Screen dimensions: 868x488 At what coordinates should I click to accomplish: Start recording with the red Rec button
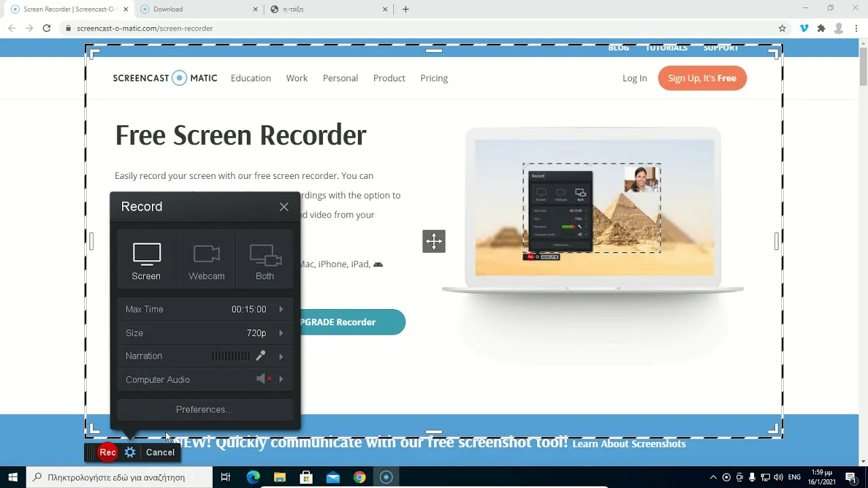coord(107,452)
